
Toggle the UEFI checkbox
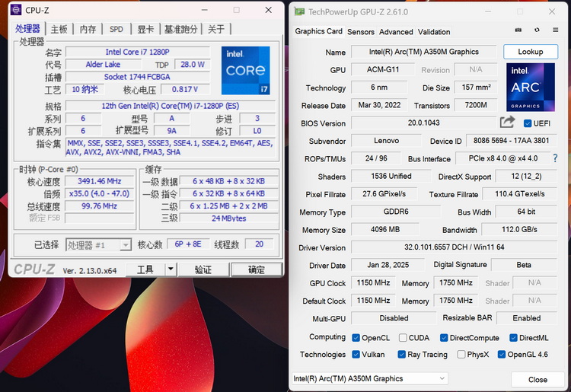pos(528,123)
